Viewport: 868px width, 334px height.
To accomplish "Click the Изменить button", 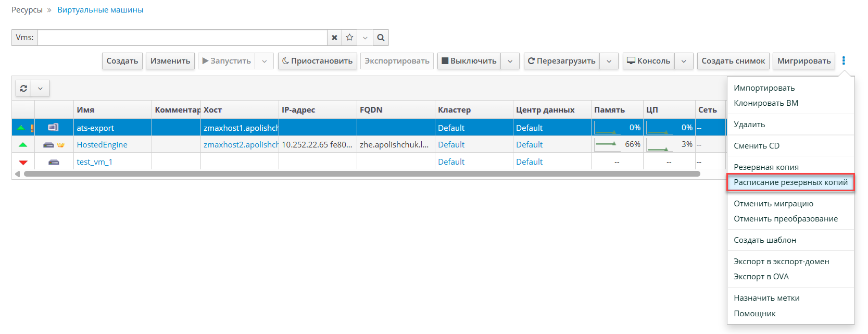I will [170, 61].
